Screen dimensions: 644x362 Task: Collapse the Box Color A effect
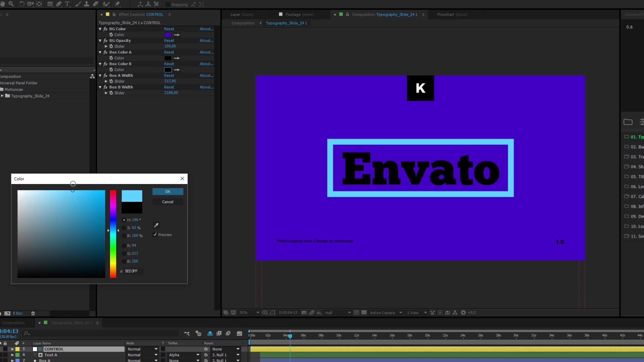click(x=100, y=52)
